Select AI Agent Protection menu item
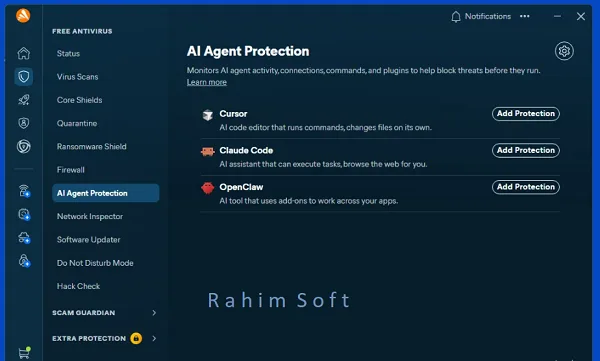The height and width of the screenshot is (361, 600). (106, 193)
